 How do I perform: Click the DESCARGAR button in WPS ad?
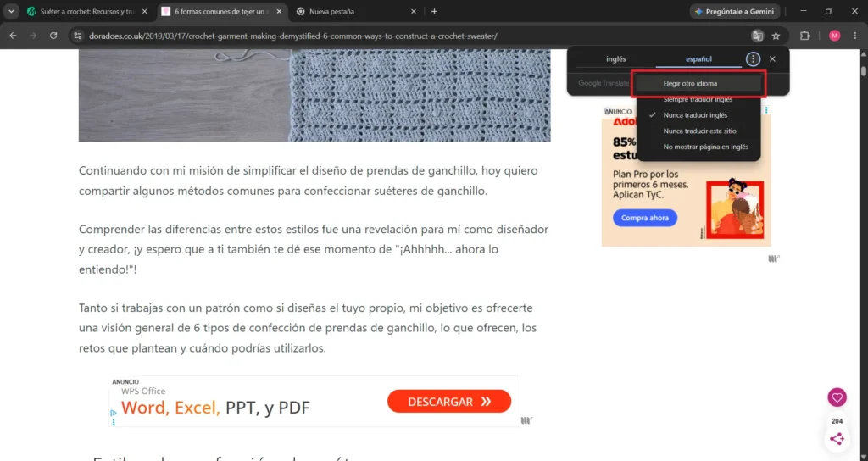[x=449, y=401]
